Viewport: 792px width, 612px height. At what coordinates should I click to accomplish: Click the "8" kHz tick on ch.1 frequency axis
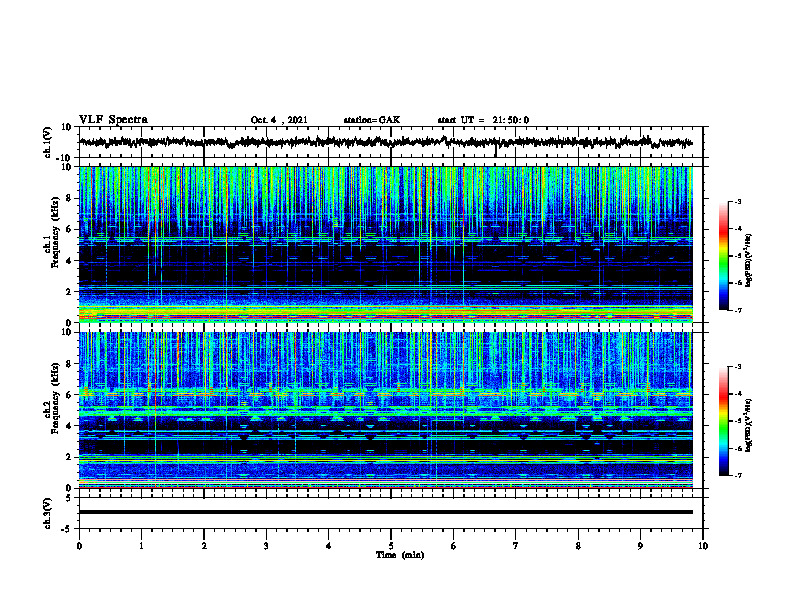tap(70, 198)
